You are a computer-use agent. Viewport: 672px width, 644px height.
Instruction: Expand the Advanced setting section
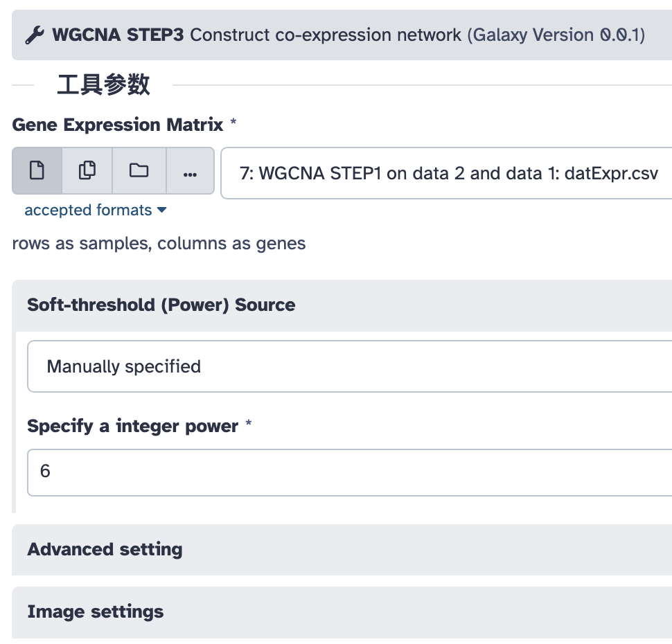(x=105, y=550)
